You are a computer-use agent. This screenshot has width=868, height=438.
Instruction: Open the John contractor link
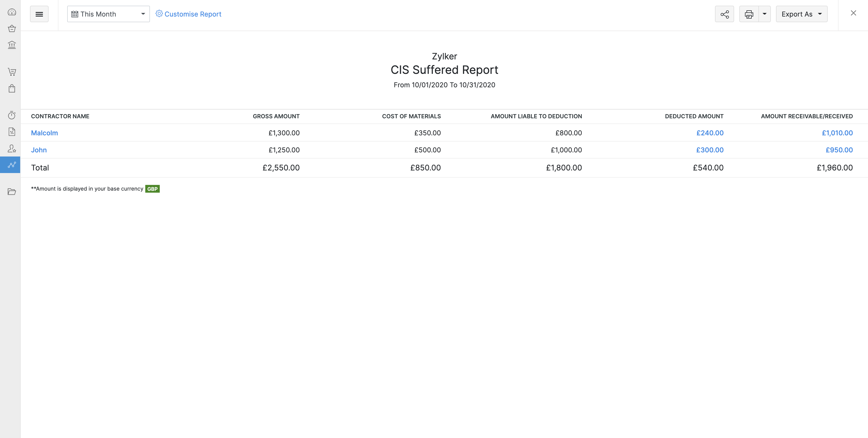click(39, 150)
